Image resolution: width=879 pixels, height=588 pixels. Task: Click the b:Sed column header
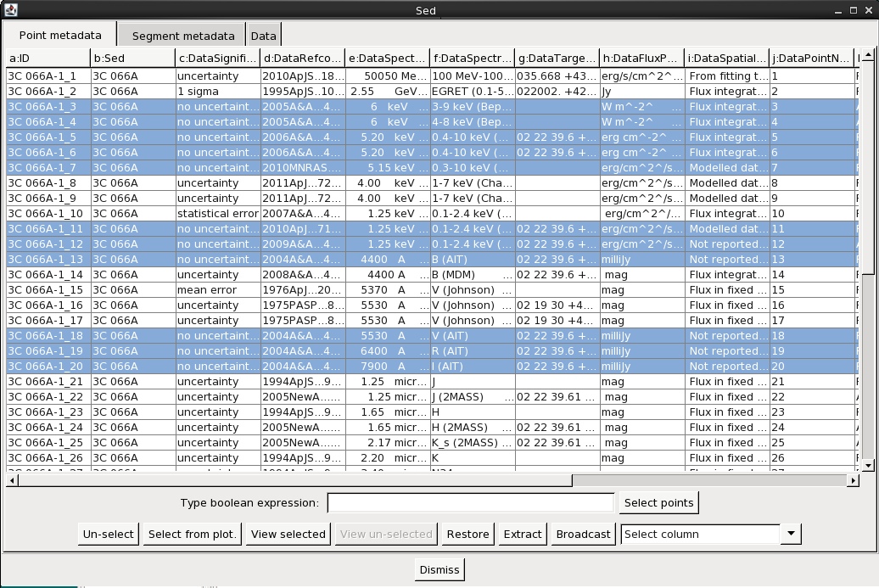[x=132, y=59]
